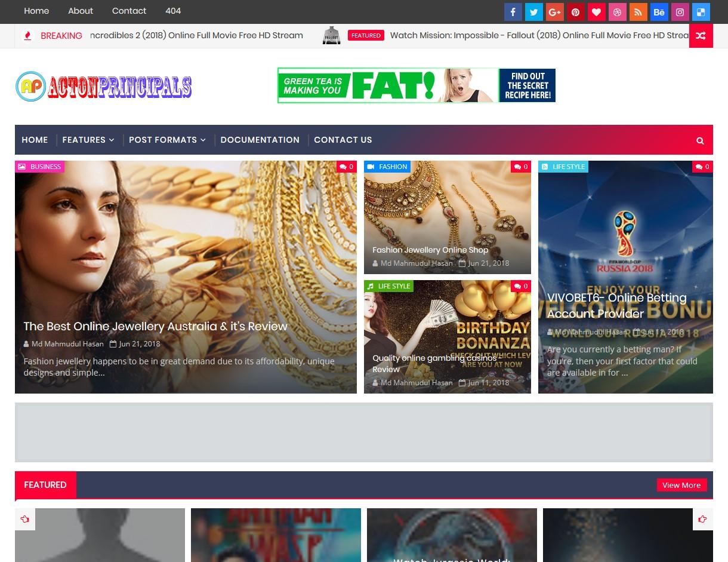Viewport: 728px width, 562px height.
Task: Click the Twitter icon in the header
Action: pos(533,12)
